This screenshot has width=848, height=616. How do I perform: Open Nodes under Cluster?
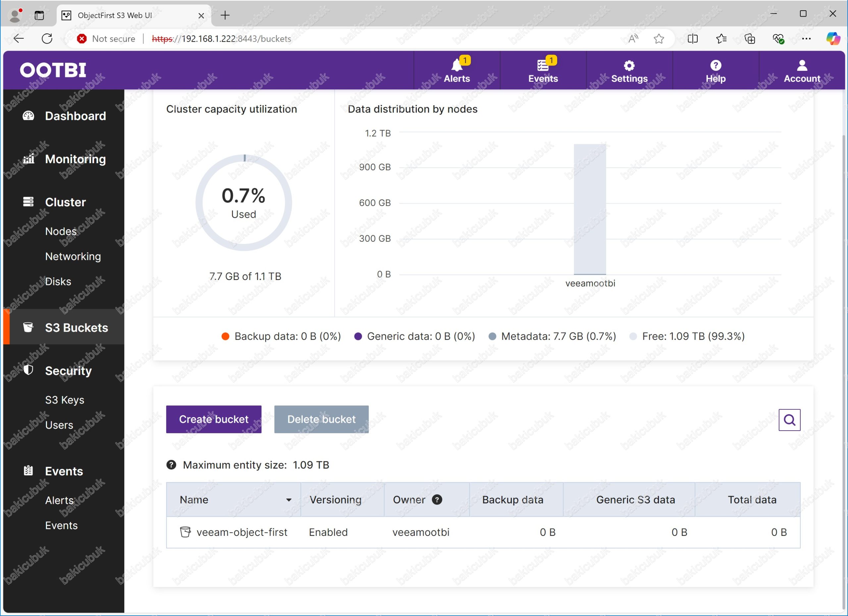pos(61,231)
